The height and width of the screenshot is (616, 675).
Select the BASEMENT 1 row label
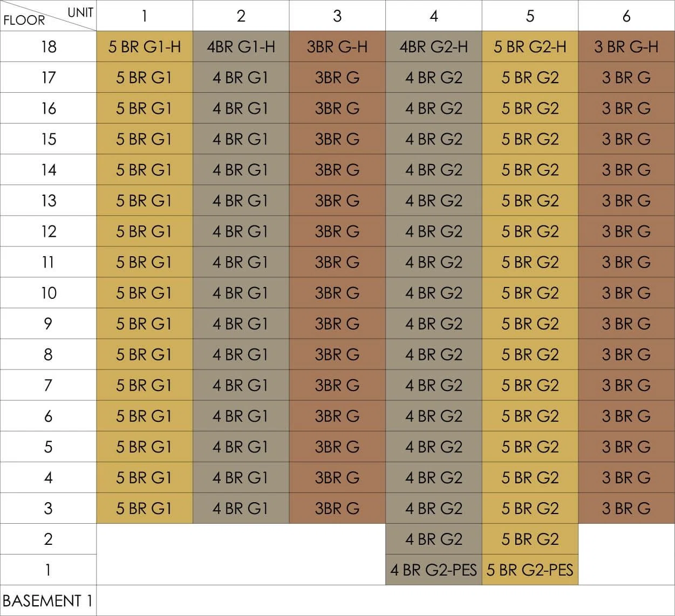tap(49, 600)
